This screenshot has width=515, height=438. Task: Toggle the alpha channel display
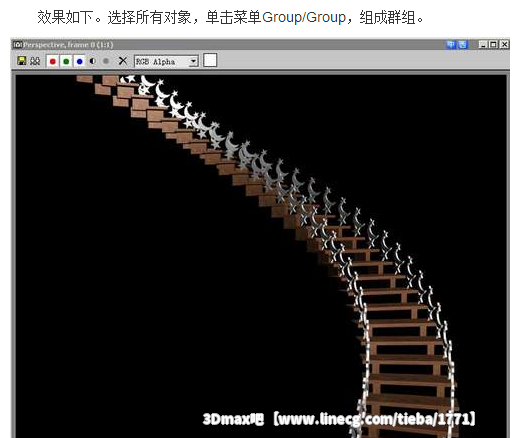93,61
